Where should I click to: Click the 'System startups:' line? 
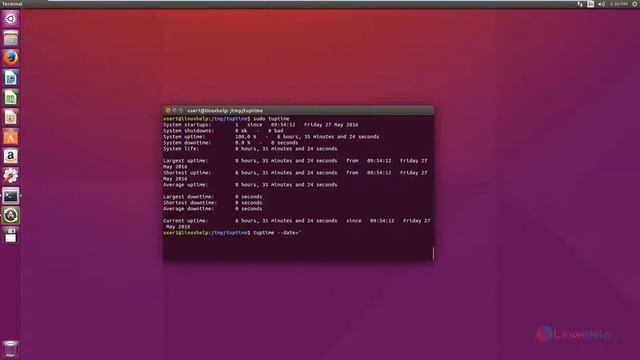260,125
